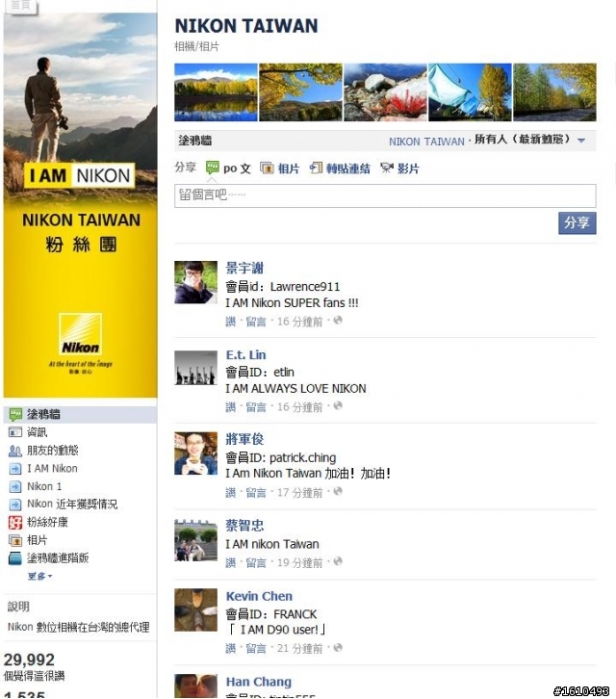
Task: Select the 影片 video share icon
Action: [x=387, y=168]
